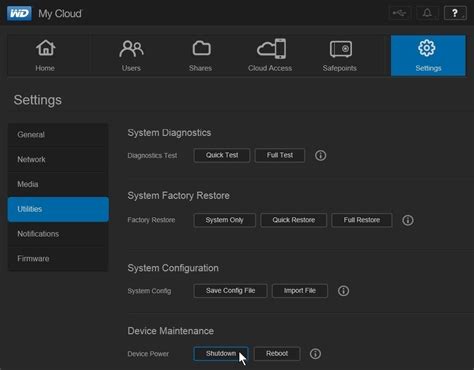Open the alerts bell icon
Image resolution: width=474 pixels, height=370 pixels.
point(427,13)
